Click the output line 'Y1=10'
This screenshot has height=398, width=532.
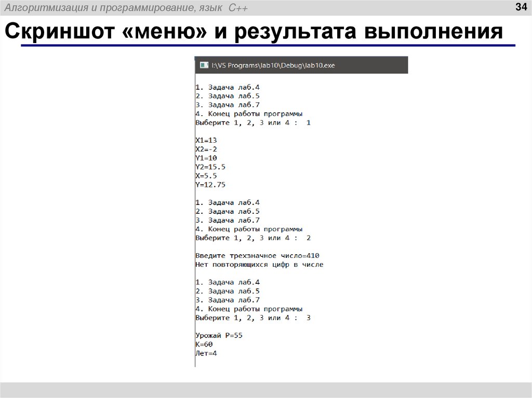click(x=206, y=158)
